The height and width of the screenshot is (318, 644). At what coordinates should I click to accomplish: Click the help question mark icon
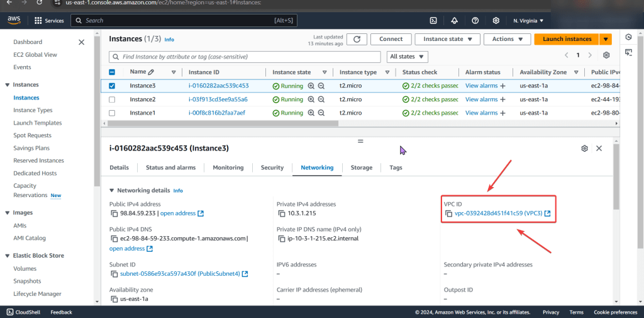[x=475, y=21]
